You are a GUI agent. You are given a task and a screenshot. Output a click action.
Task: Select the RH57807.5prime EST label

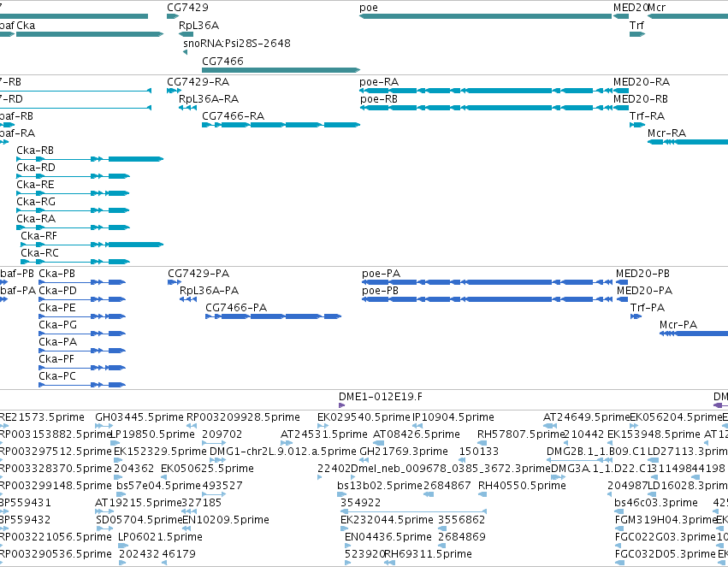coord(520,434)
